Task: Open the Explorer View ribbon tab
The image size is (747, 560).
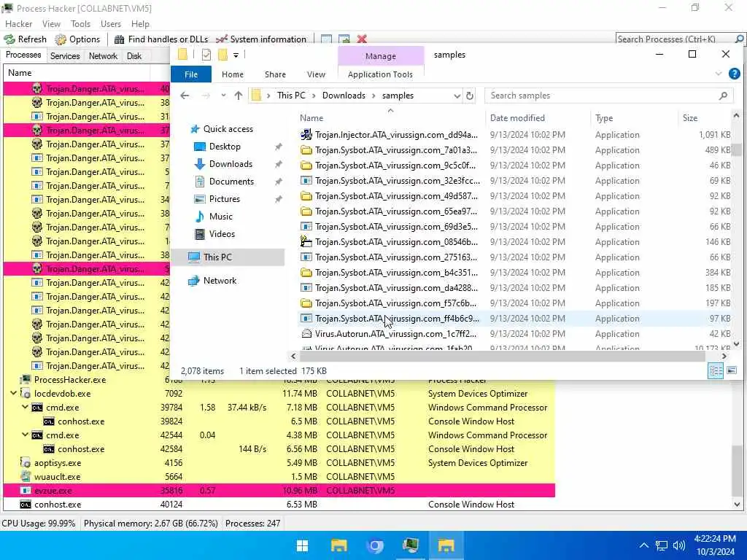Action: click(x=316, y=74)
